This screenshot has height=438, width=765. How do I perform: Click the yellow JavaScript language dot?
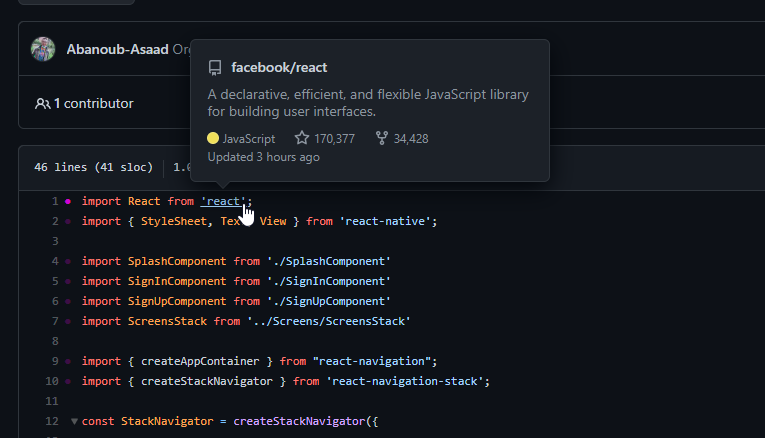(213, 139)
